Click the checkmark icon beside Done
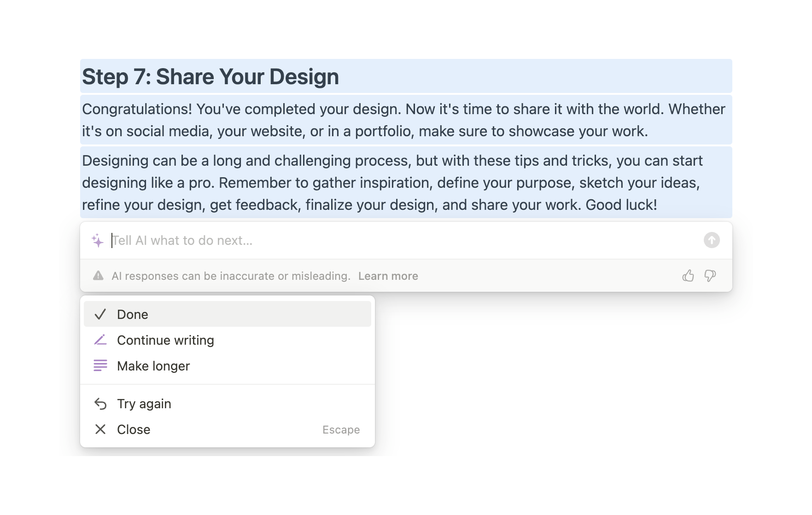The image size is (812, 515). click(100, 314)
